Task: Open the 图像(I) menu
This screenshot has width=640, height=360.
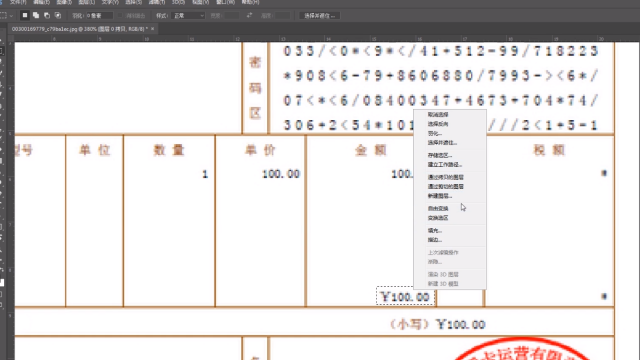Action: [64, 2]
